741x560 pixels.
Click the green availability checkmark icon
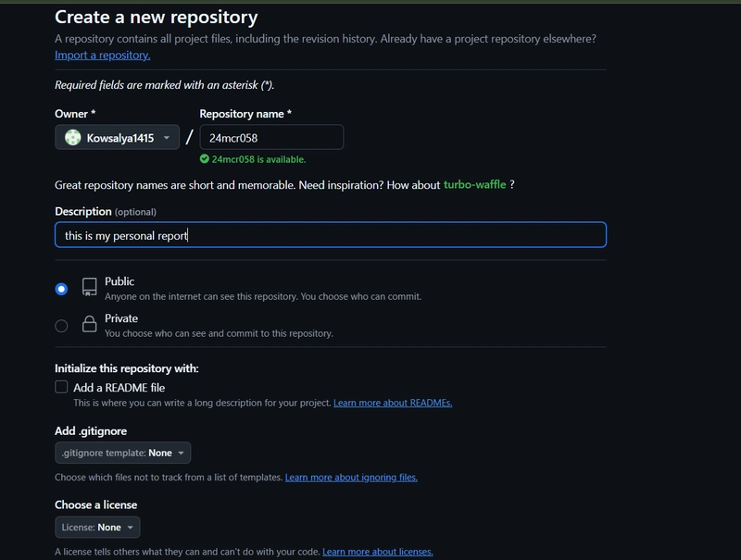click(204, 158)
